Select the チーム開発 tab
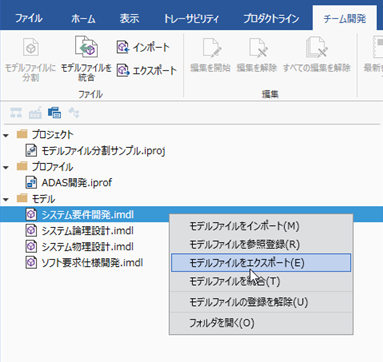The image size is (383, 362). [345, 18]
